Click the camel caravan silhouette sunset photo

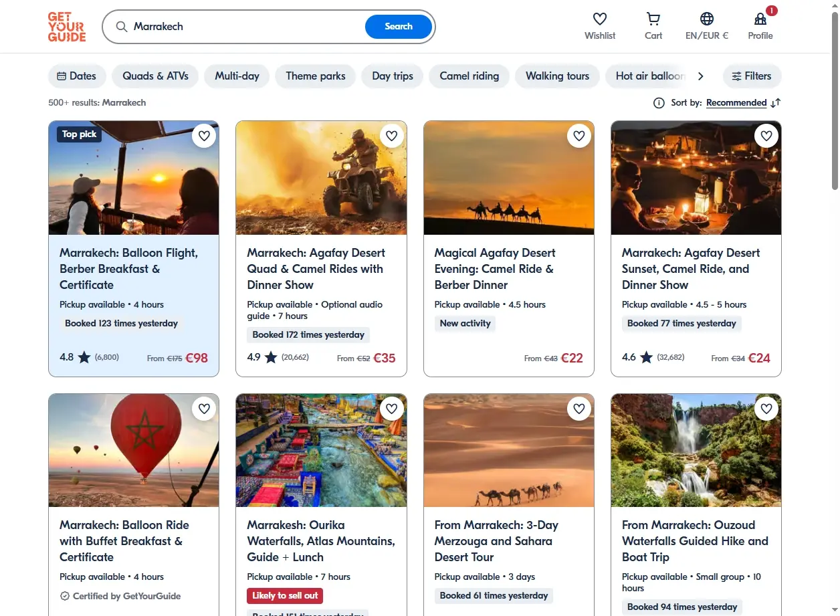[x=509, y=178]
